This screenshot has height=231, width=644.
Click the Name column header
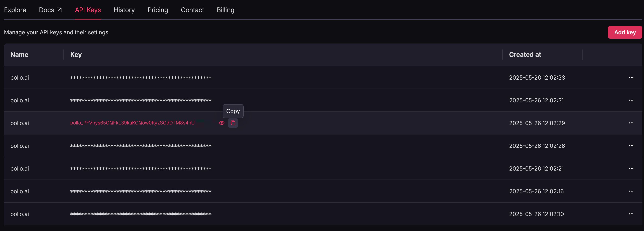coord(19,55)
